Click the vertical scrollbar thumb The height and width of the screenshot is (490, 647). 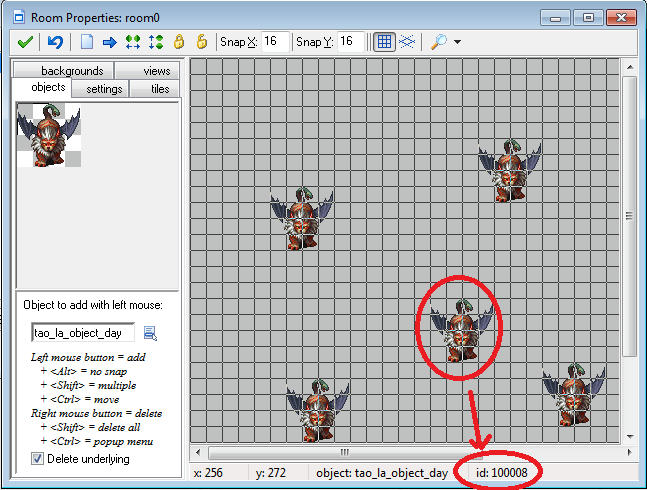[x=630, y=216]
